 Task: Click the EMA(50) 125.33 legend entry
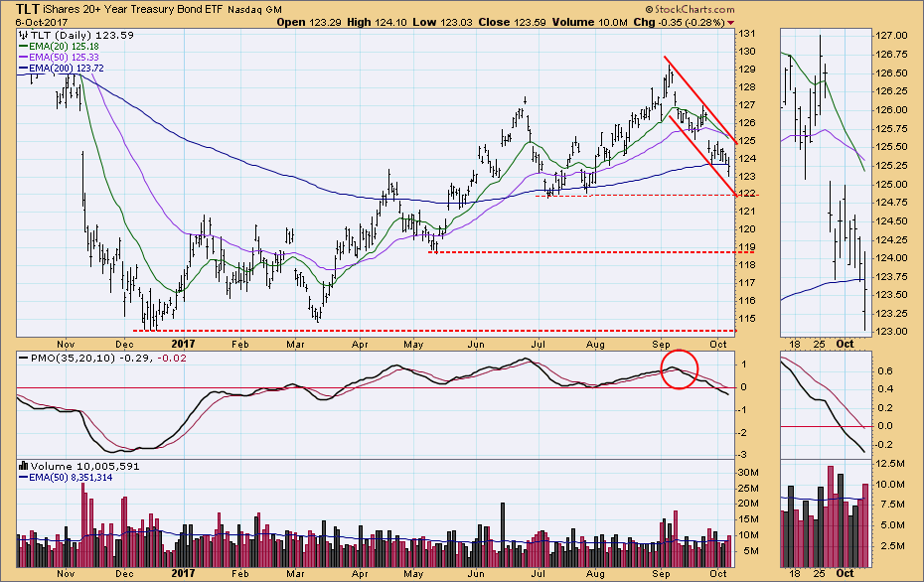(59, 58)
